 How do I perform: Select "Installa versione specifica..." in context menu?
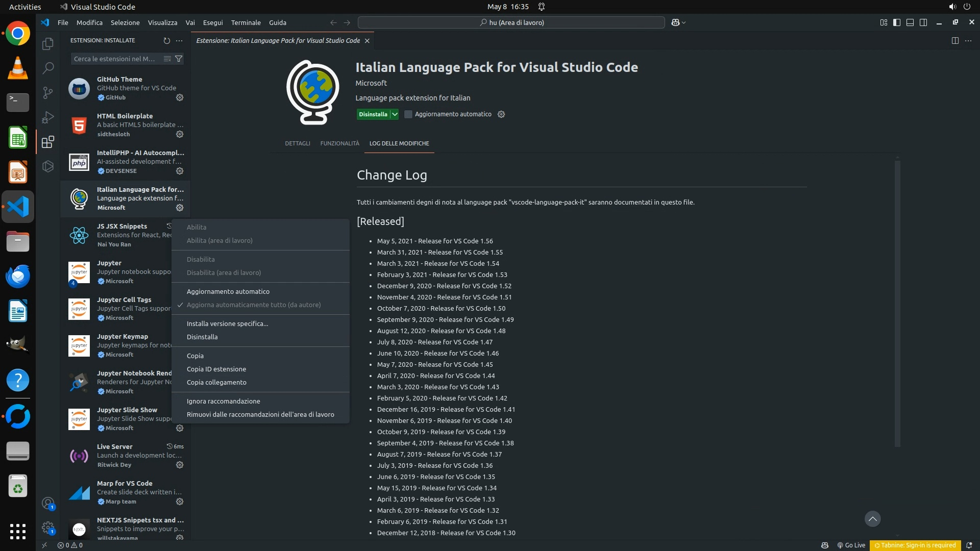(x=227, y=323)
